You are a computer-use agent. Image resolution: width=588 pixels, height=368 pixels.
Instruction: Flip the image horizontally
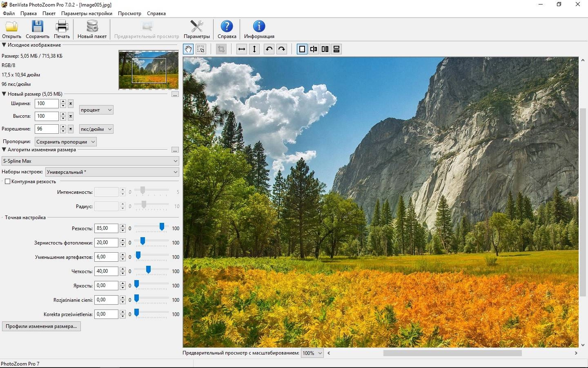[x=242, y=49]
